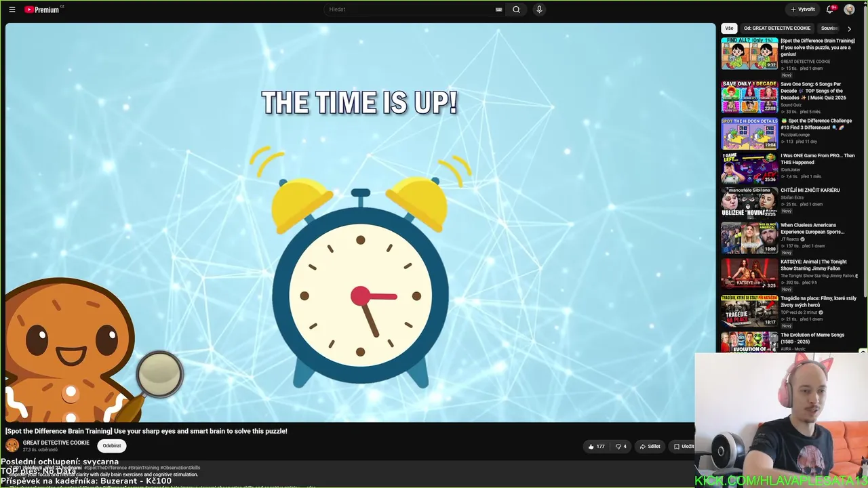
Task: Click title 'KATSEYE: Animal | The Tonight Show'
Action: coord(814,265)
